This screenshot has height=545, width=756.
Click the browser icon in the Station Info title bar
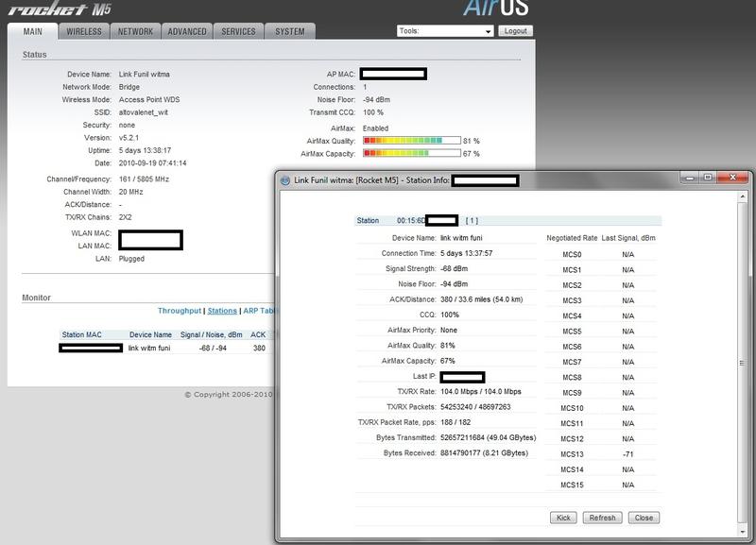(x=285, y=180)
